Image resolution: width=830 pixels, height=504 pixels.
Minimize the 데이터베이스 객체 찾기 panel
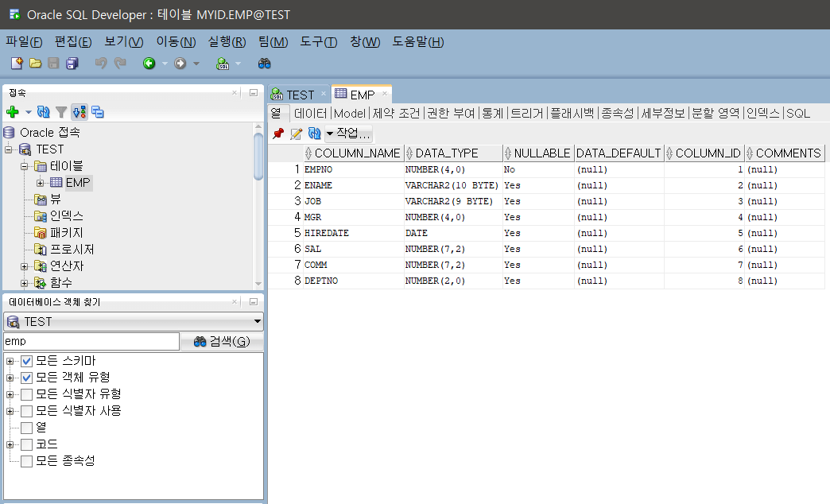tap(254, 302)
